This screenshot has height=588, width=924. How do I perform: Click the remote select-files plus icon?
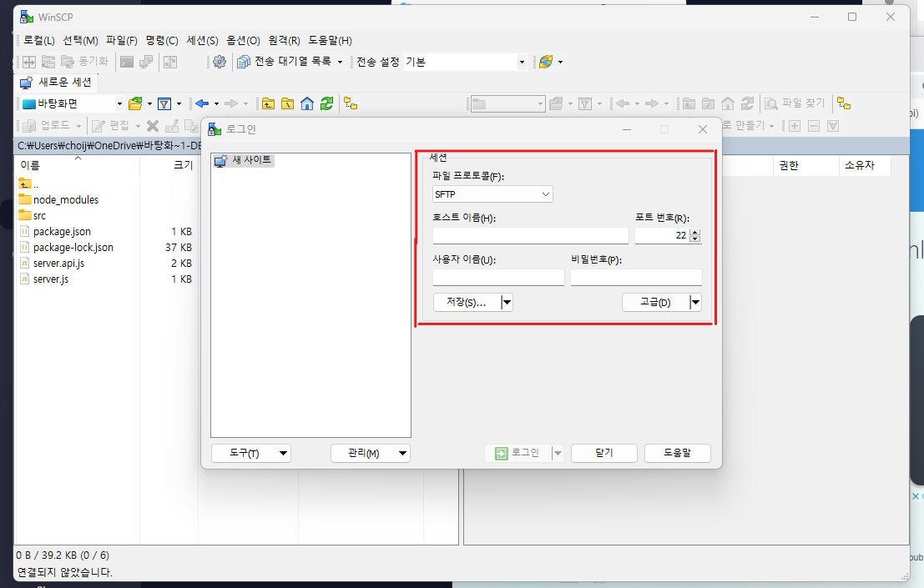tap(795, 125)
